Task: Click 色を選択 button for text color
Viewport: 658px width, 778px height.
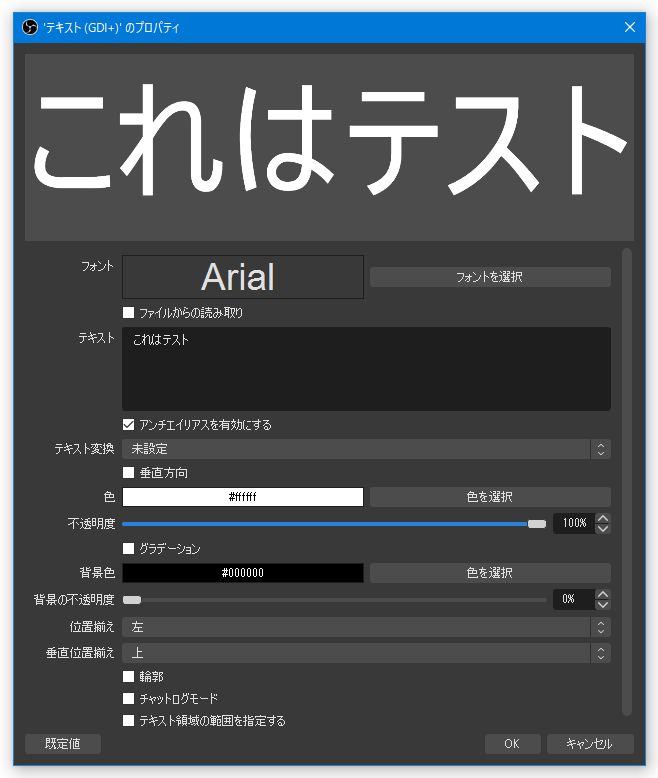Action: pos(490,497)
